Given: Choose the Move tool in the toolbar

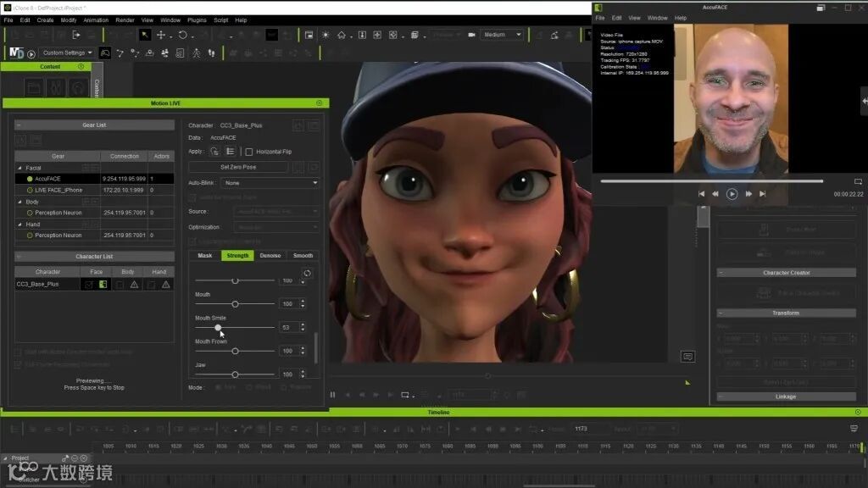Looking at the screenshot, I should pyautogui.click(x=161, y=35).
